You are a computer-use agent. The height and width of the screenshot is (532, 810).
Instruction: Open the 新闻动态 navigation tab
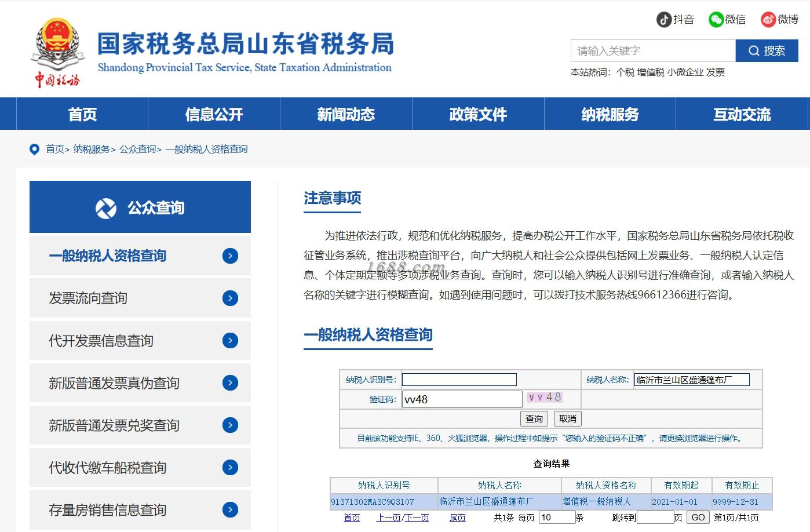[346, 114]
